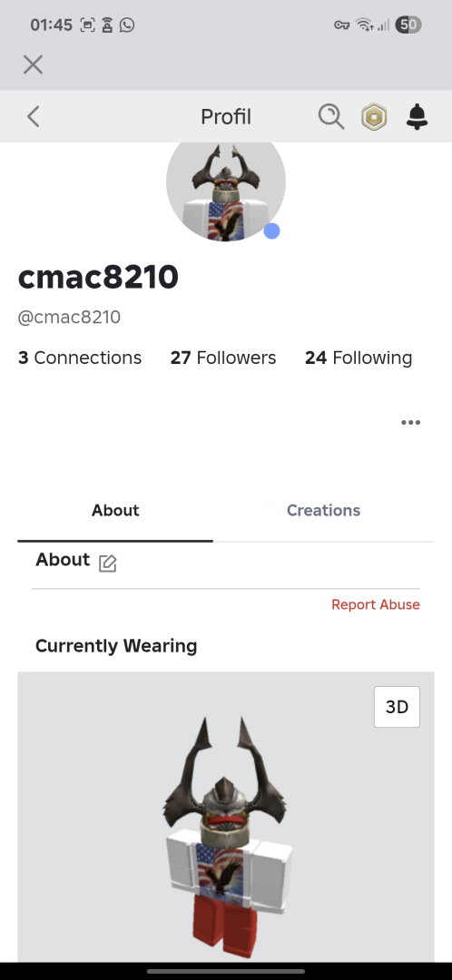
Task: Tap the WhatsApp status bar icon
Action: [x=127, y=25]
